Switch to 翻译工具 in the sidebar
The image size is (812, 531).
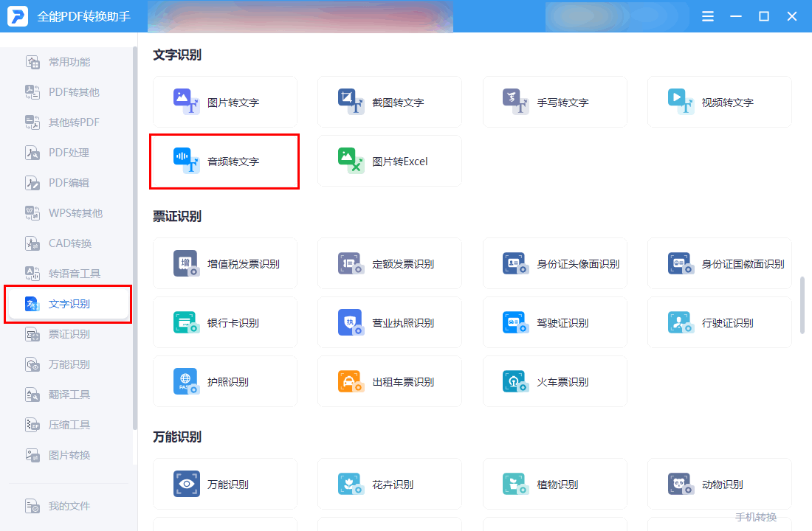(x=68, y=395)
